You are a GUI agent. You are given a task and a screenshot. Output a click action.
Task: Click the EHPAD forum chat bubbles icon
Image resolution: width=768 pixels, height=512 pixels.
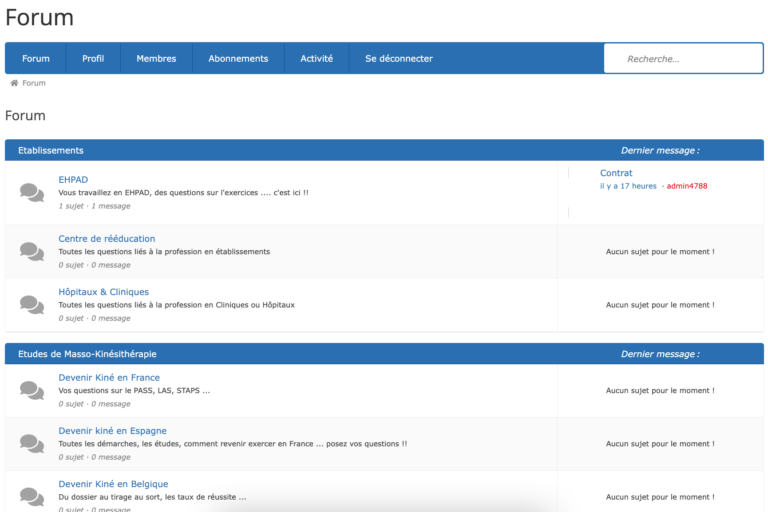(x=32, y=193)
